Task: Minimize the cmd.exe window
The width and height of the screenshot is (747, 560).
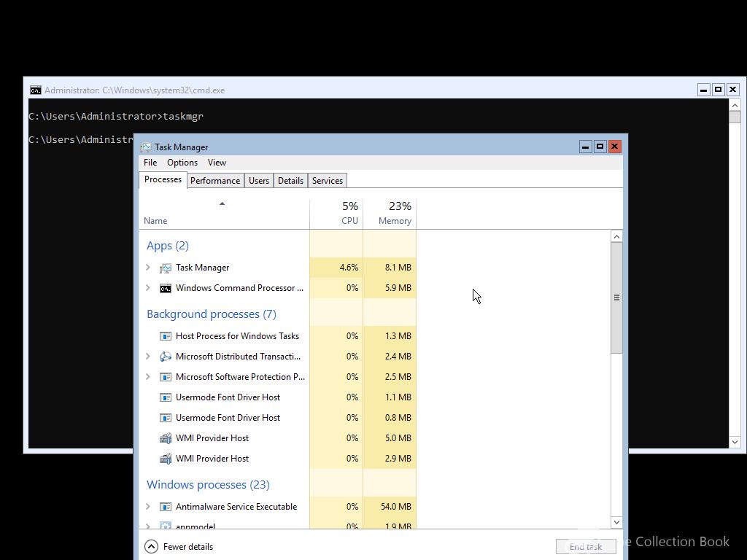Action: [704, 90]
